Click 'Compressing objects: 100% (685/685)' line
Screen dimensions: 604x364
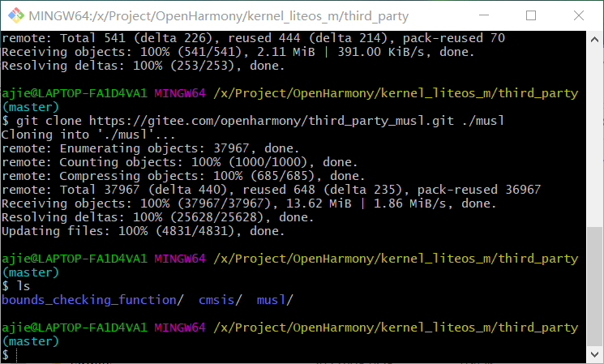tap(183, 176)
